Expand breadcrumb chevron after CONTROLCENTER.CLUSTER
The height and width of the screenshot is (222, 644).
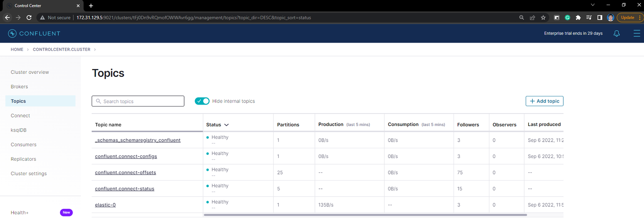click(95, 50)
